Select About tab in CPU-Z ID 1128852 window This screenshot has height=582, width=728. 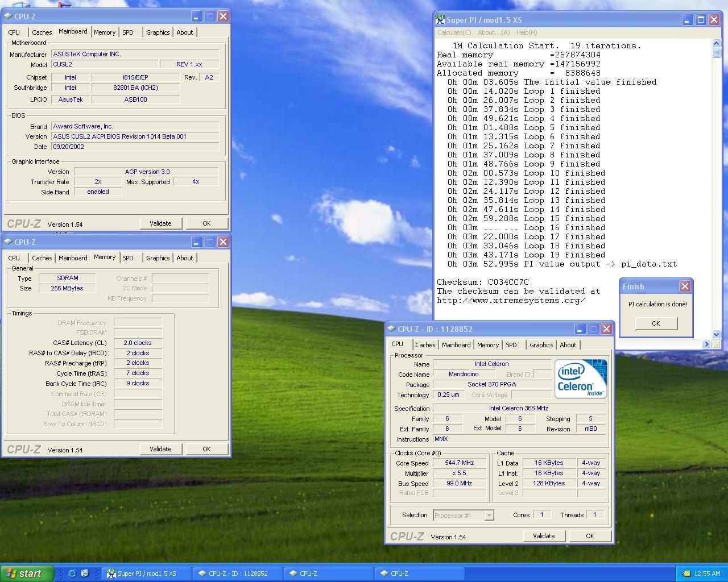click(x=568, y=345)
